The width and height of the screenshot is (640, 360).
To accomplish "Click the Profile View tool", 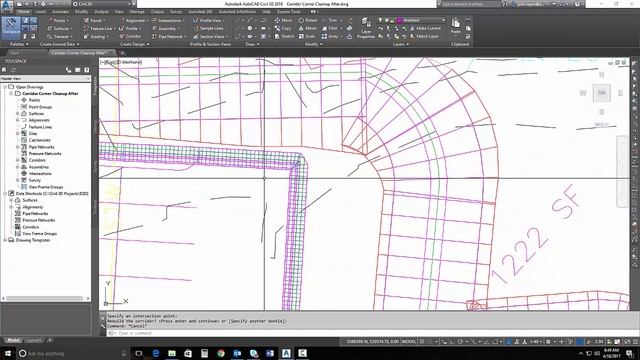I will click(209, 20).
